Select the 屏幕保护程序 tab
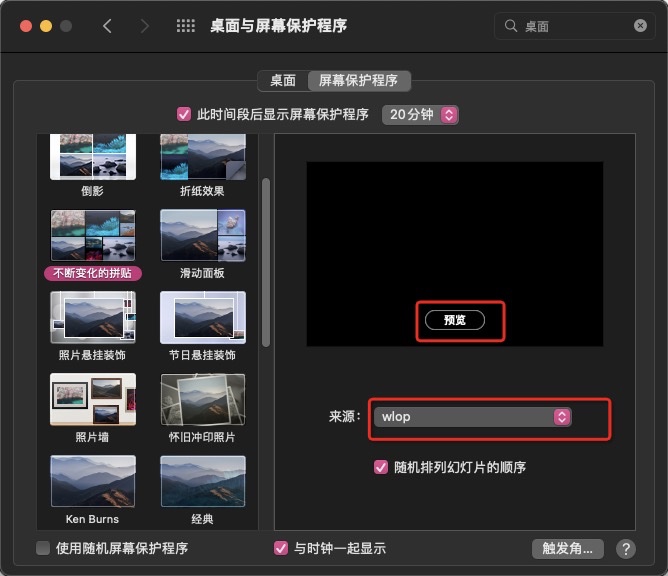The height and width of the screenshot is (576, 668). pos(359,81)
